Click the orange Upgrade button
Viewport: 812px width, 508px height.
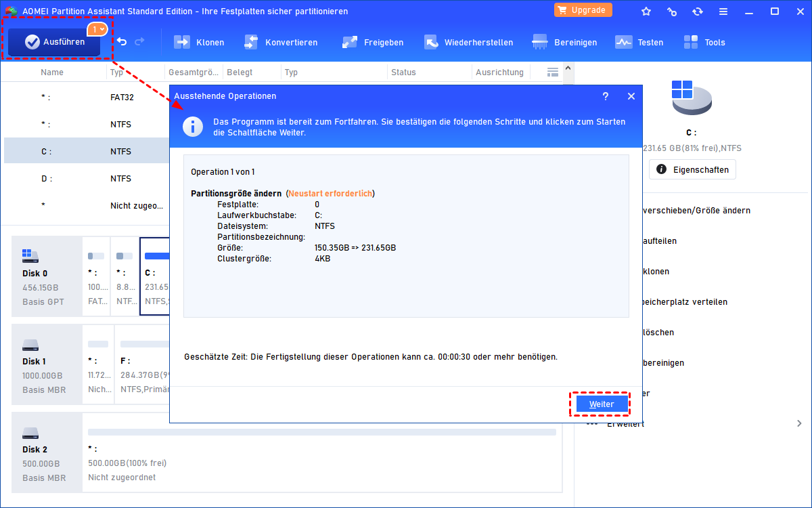pos(583,9)
